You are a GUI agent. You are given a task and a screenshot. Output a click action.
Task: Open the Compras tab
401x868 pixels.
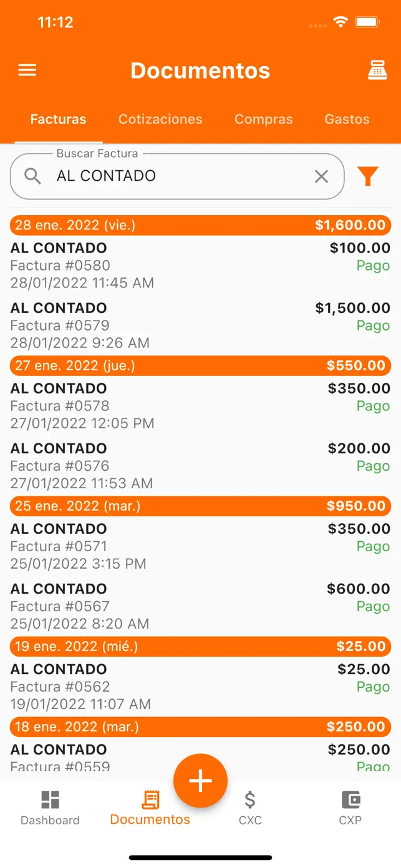(263, 119)
